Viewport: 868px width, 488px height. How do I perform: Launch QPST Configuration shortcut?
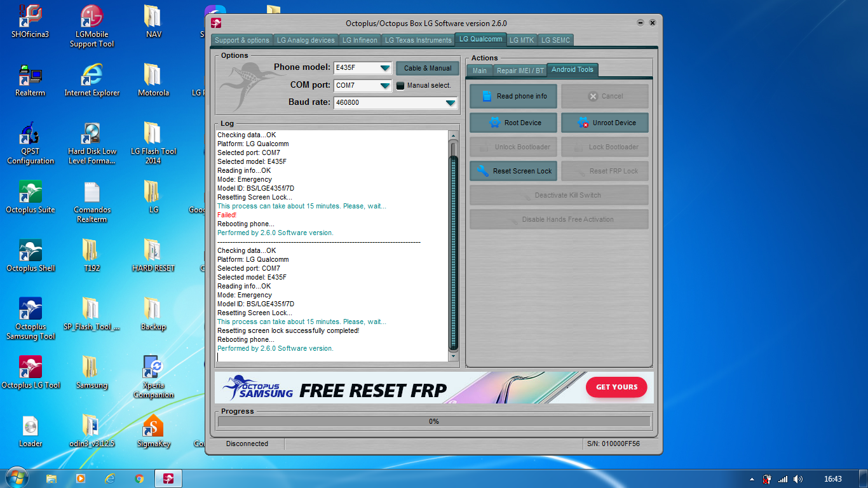point(30,142)
